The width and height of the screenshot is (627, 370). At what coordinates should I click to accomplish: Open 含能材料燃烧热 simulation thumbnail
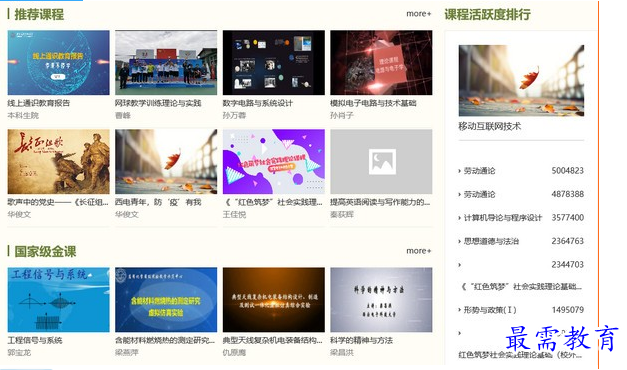(166, 300)
